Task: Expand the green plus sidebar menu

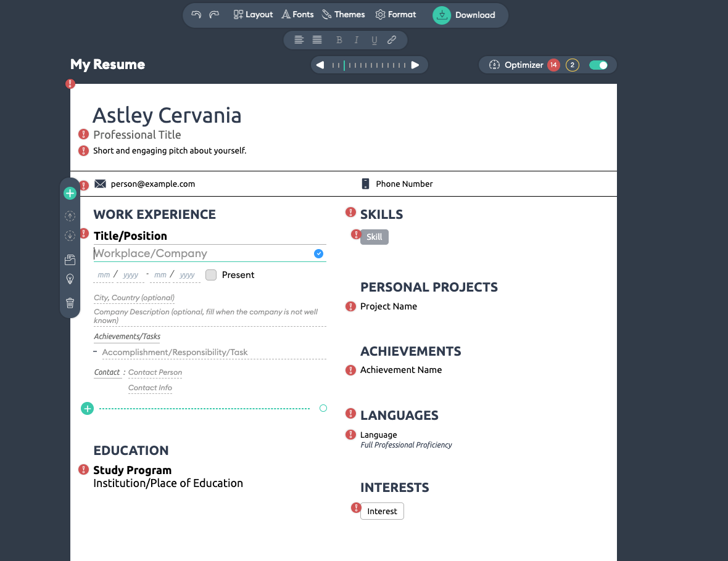Action: point(70,193)
